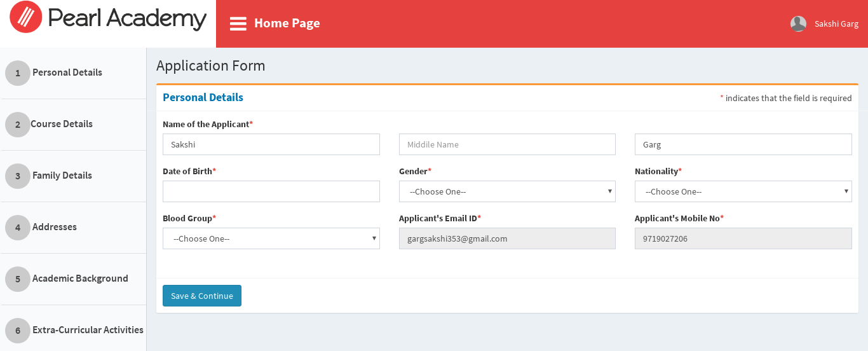Image resolution: width=868 pixels, height=351 pixels.
Task: Open the Academic Background section
Action: [80, 279]
